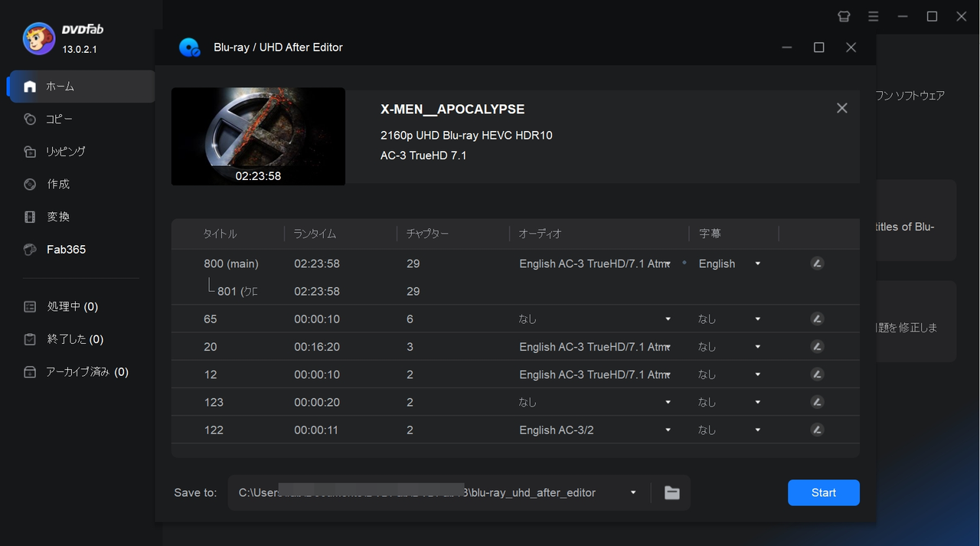The height and width of the screenshot is (546, 980).
Task: Click the disc copy icon in sidebar
Action: 30,119
